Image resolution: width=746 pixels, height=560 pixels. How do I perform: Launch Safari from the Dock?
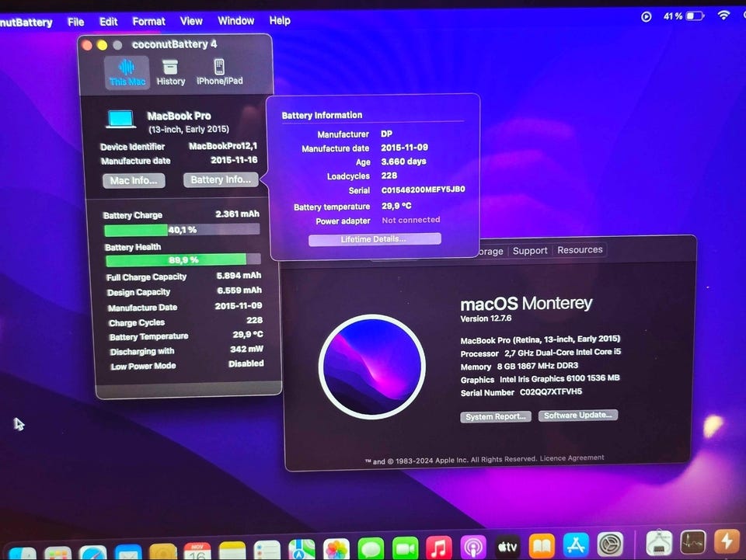click(x=92, y=553)
